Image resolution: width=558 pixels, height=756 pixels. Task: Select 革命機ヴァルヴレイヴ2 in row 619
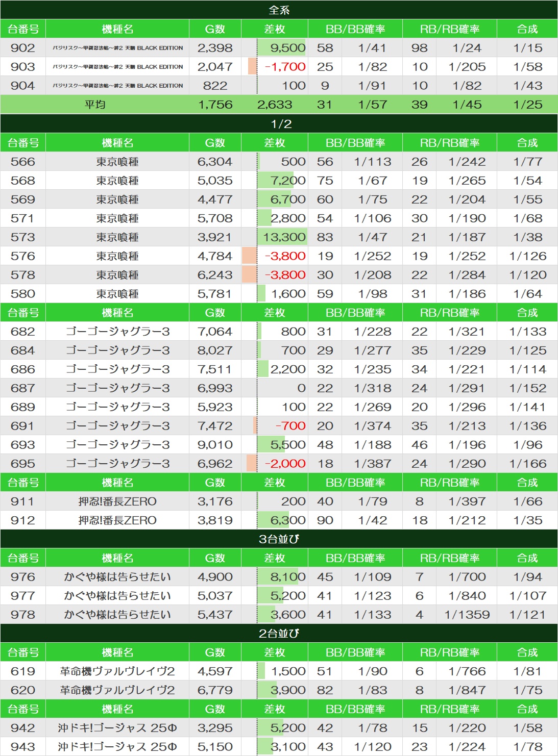(x=117, y=671)
